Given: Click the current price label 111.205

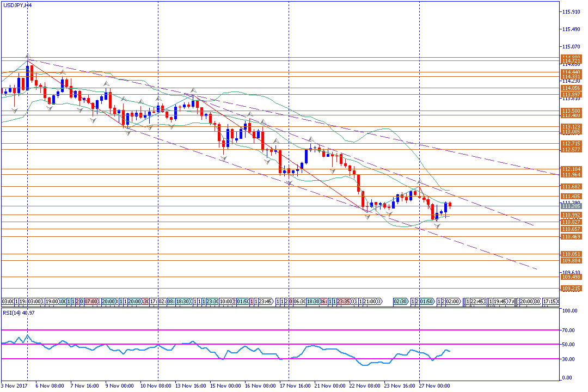Looking at the screenshot, I should click(571, 206).
